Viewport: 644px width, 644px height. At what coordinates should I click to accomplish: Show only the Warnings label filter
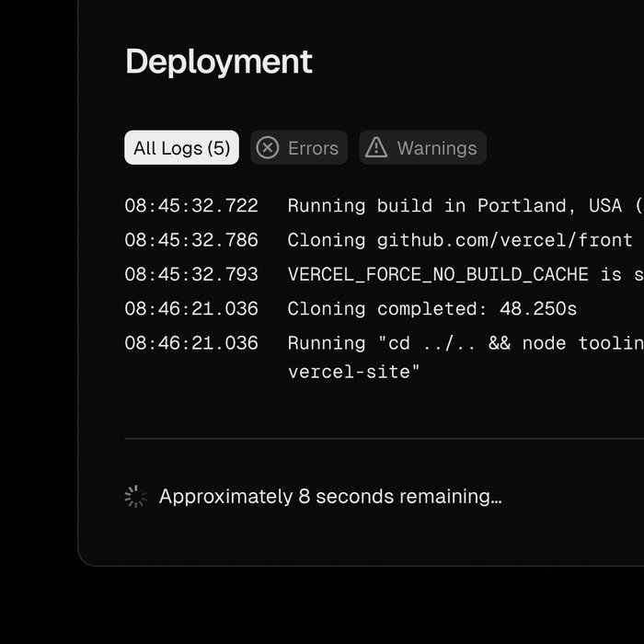(436, 148)
